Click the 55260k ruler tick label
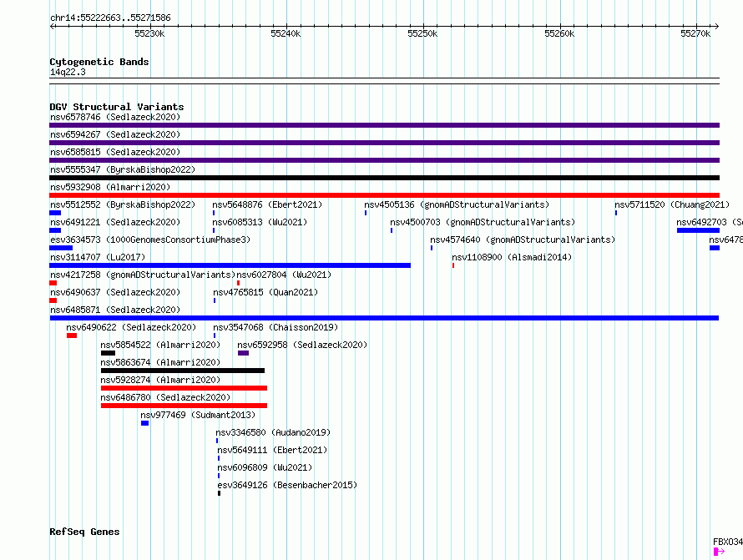Viewport: 743px width, 560px height. click(559, 33)
